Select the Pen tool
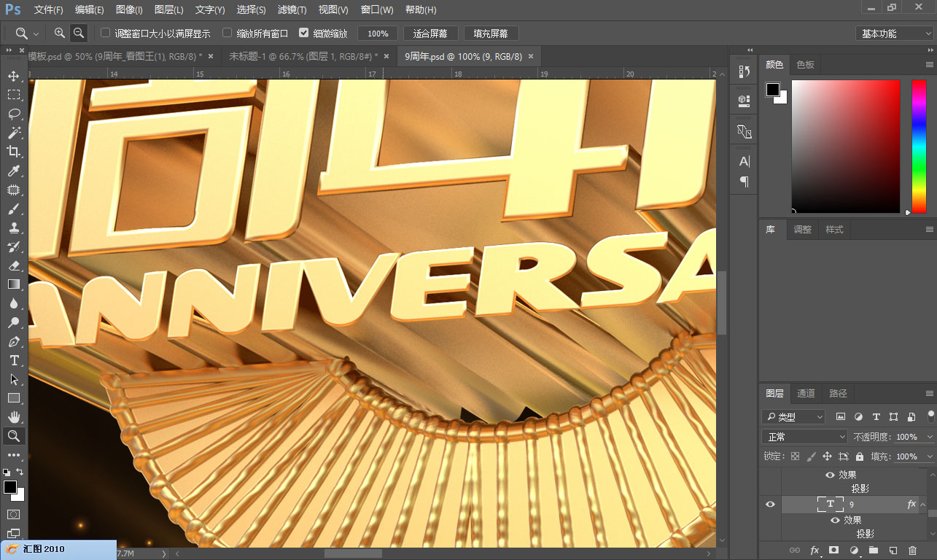The image size is (937, 560). [14, 341]
